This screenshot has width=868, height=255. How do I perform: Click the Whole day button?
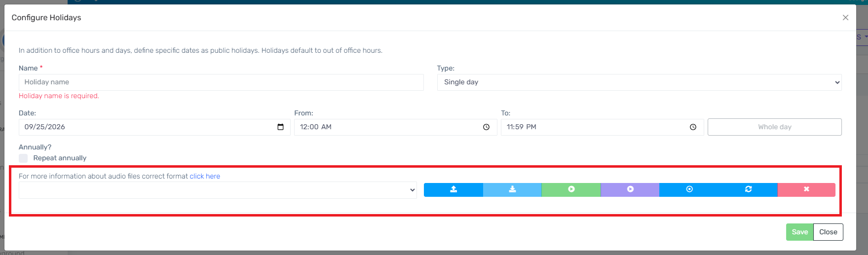coord(775,127)
